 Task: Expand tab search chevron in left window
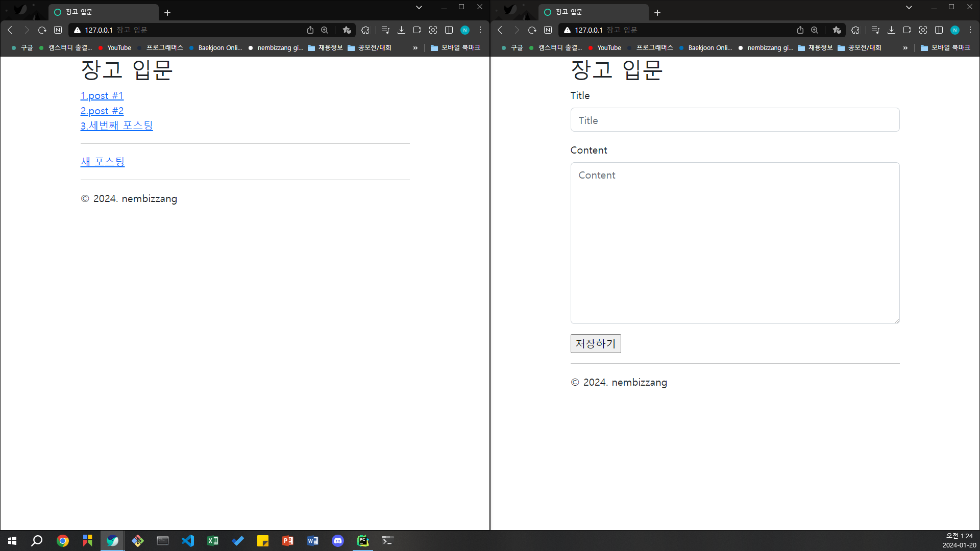point(419,8)
